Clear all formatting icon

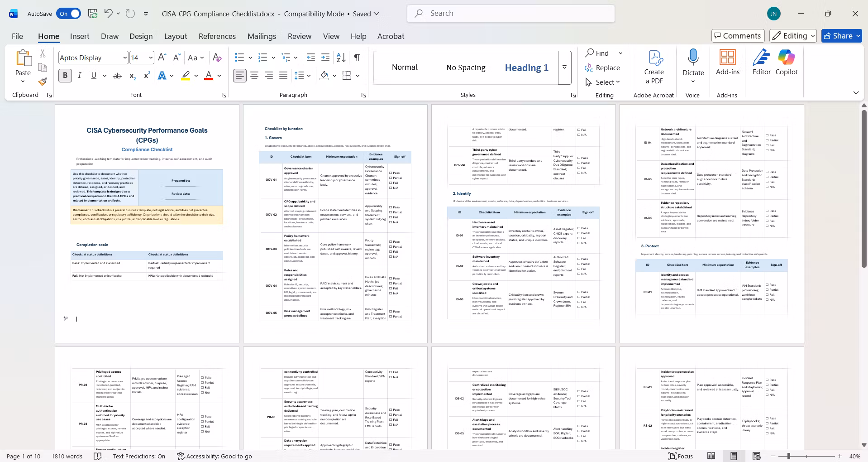217,58
